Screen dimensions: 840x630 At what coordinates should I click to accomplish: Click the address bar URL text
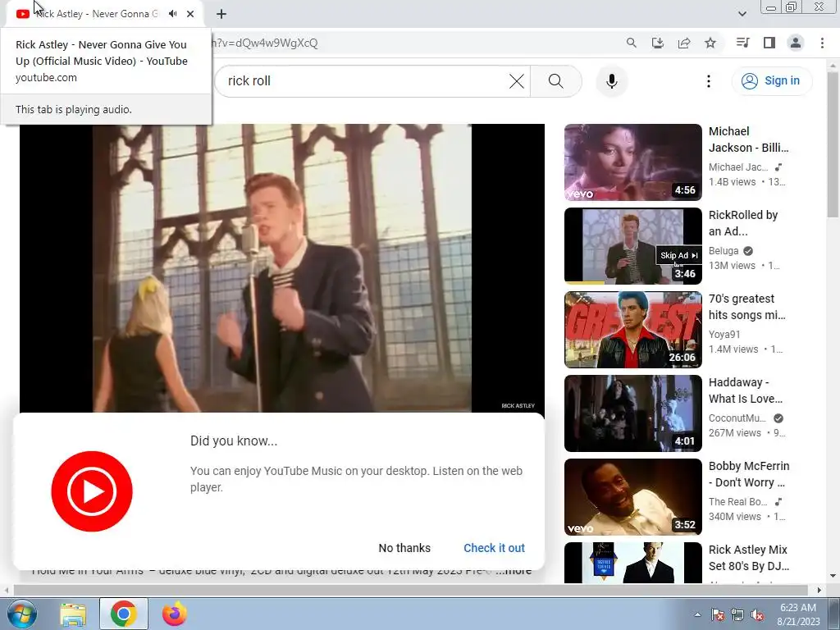click(265, 43)
